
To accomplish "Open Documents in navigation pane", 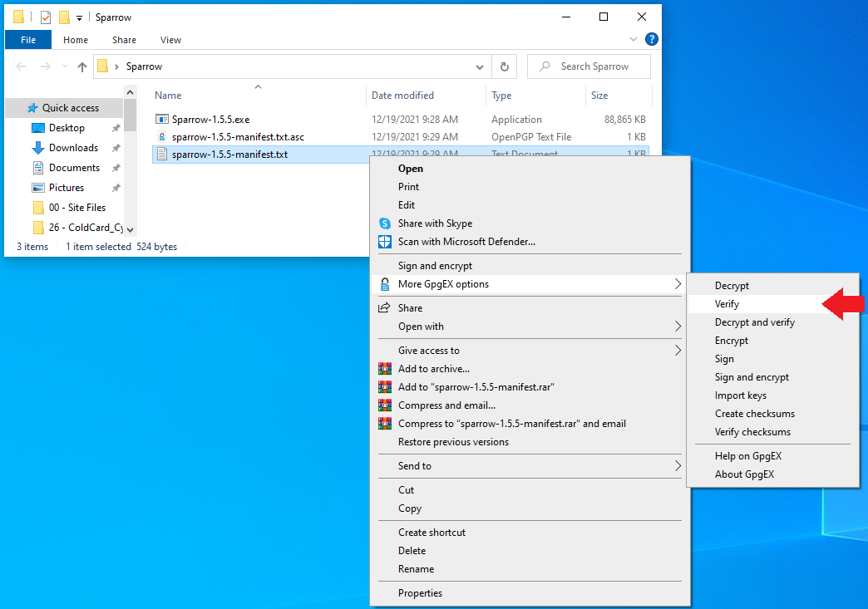I will pos(74,168).
